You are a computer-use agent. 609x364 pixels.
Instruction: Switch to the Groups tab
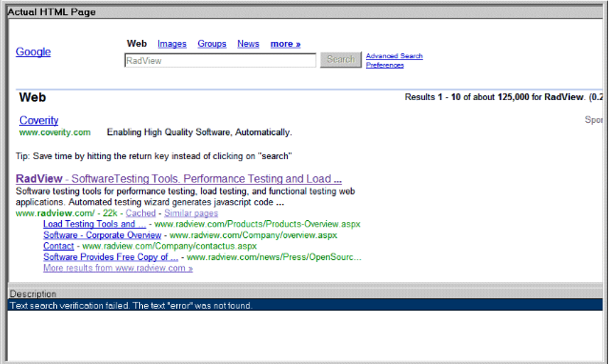(x=212, y=44)
